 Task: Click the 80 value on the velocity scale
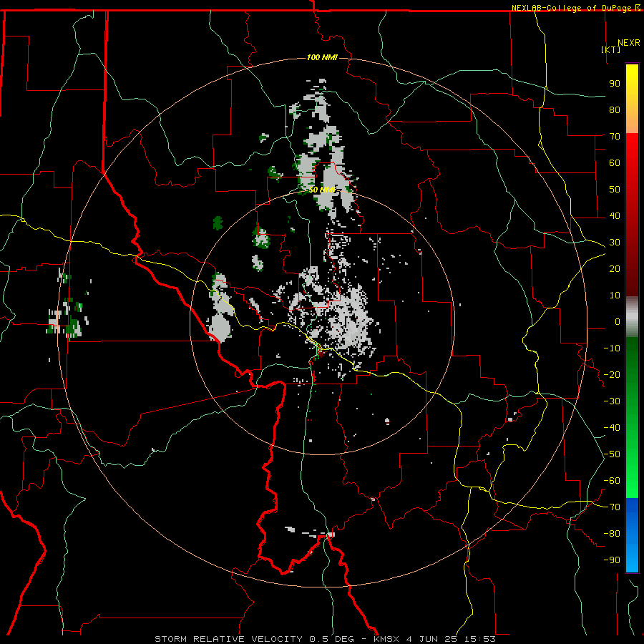pyautogui.click(x=615, y=110)
